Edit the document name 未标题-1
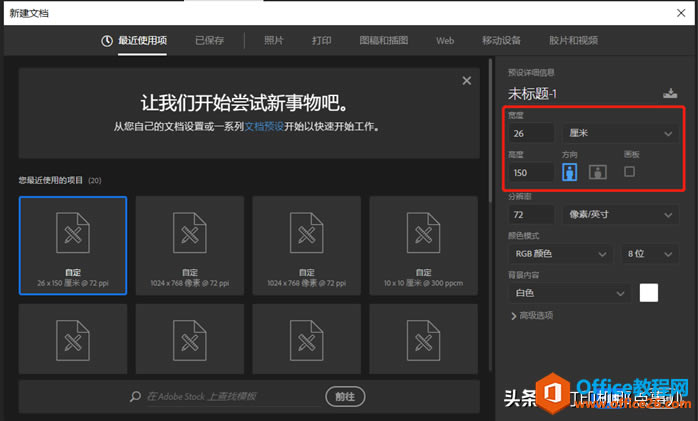The width and height of the screenshot is (698, 421). [532, 94]
